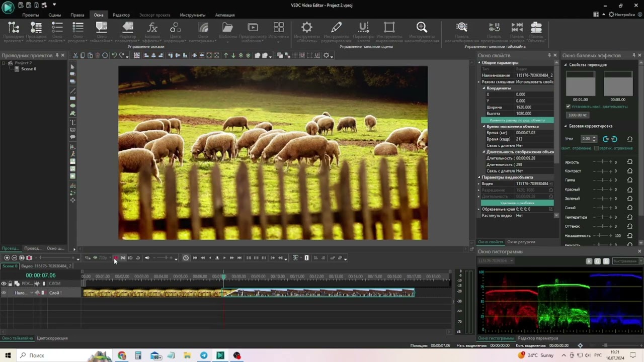Open the Редактор ribbon tab
This screenshot has height=362, width=644.
(121, 15)
